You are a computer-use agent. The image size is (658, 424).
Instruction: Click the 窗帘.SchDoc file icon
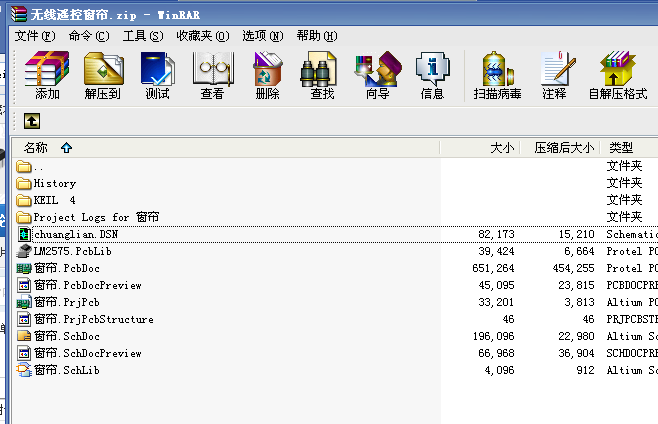coord(24,336)
